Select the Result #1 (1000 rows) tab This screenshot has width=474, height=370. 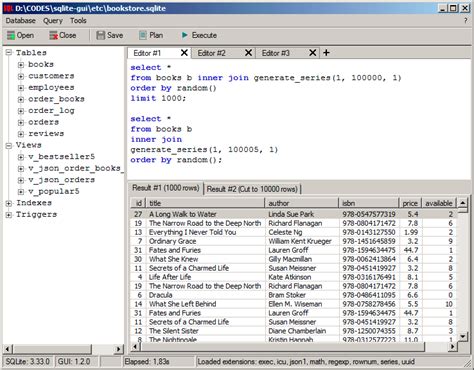166,188
